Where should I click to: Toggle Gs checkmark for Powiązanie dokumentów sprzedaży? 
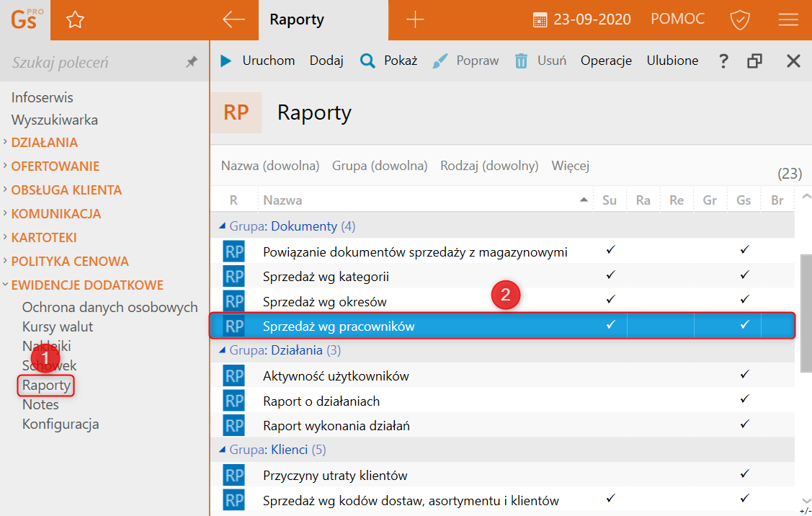tap(745, 249)
